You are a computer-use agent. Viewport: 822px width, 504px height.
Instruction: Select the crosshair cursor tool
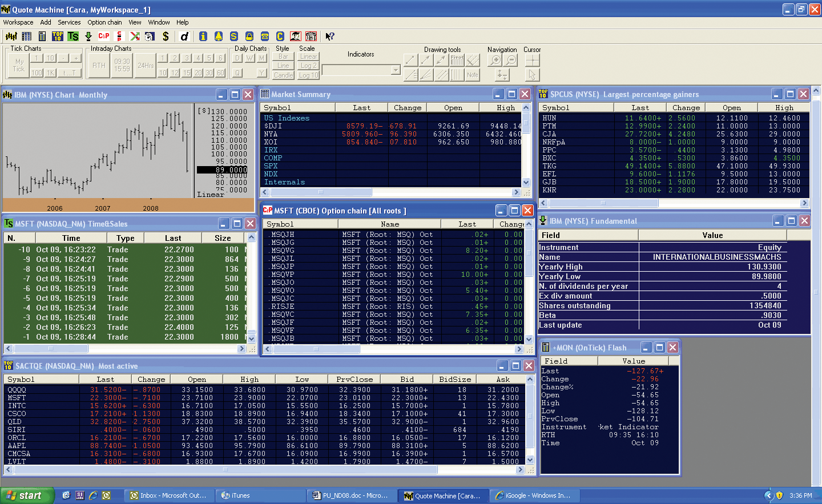click(x=532, y=60)
